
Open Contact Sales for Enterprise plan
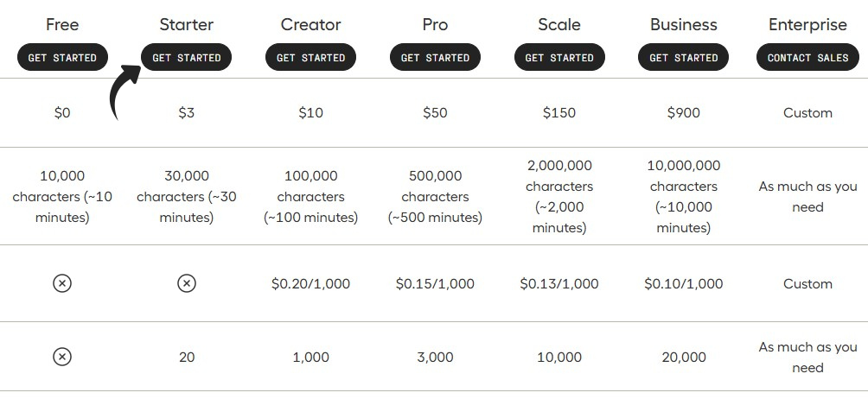click(807, 58)
